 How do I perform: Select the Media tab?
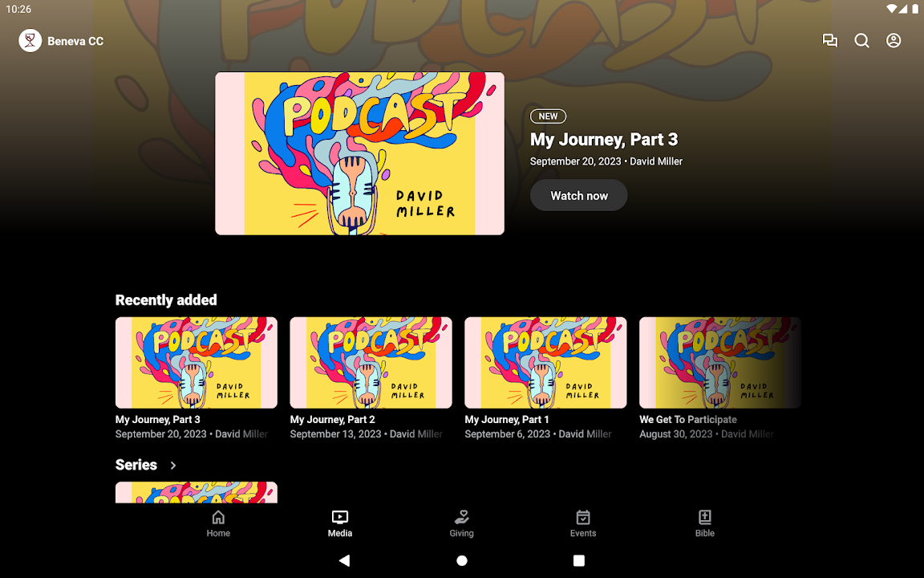[x=340, y=523]
